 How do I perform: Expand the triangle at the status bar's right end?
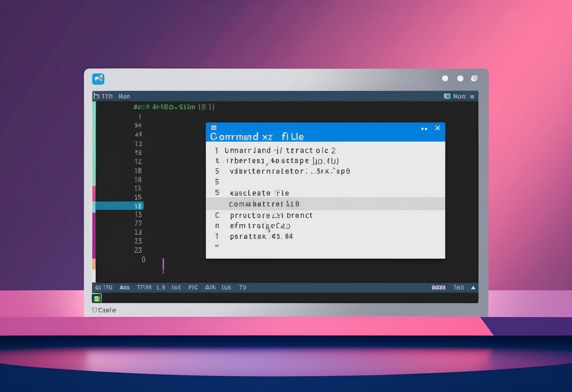473,287
